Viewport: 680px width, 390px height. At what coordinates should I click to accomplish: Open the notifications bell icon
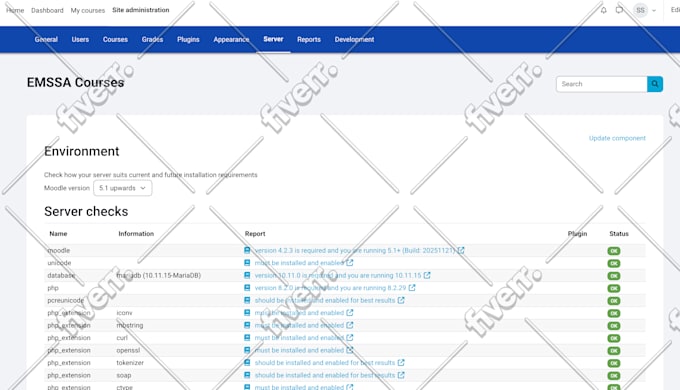tap(603, 10)
